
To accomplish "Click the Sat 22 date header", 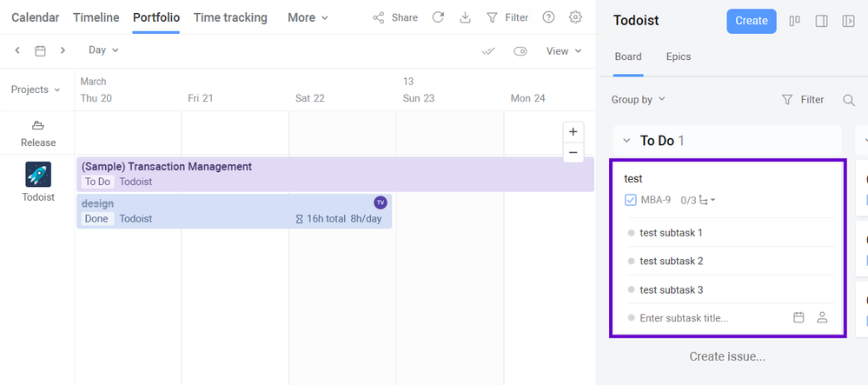I will coord(310,98).
